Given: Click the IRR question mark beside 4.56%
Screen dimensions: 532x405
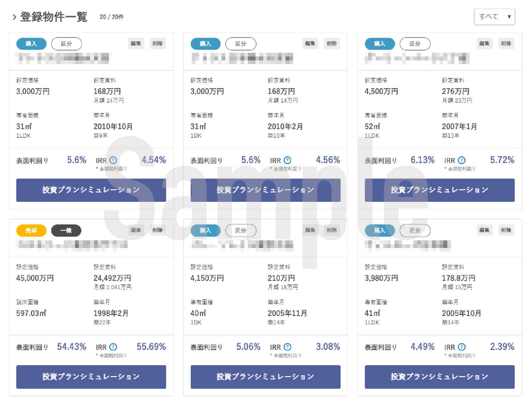Looking at the screenshot, I should click(287, 160).
